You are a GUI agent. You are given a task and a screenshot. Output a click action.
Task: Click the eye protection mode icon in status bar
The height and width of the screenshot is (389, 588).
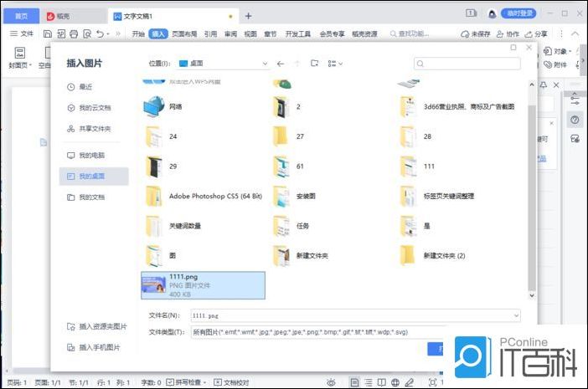tap(331, 382)
